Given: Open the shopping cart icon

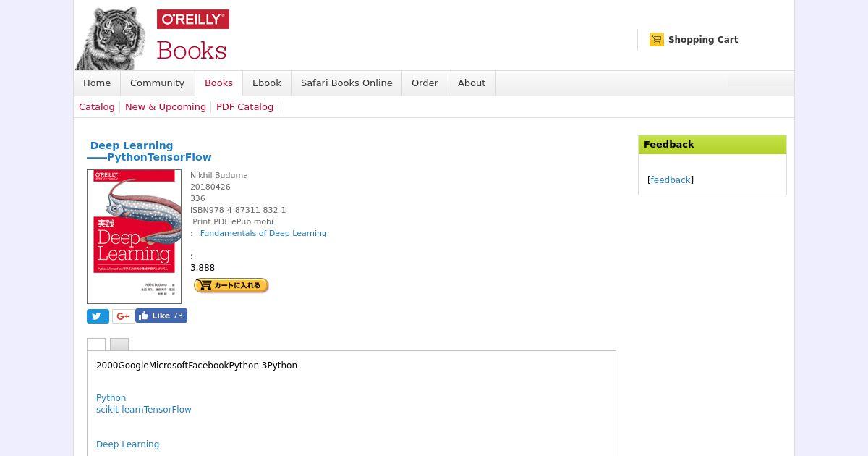Looking at the screenshot, I should click(657, 40).
